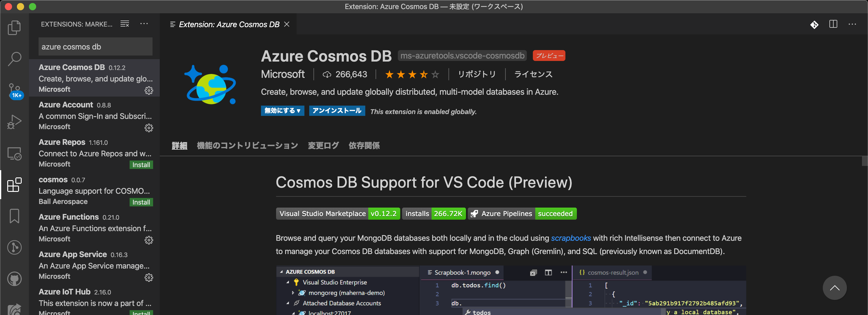Click the Azure Cosmos DB planet logo
868x315 pixels.
211,84
